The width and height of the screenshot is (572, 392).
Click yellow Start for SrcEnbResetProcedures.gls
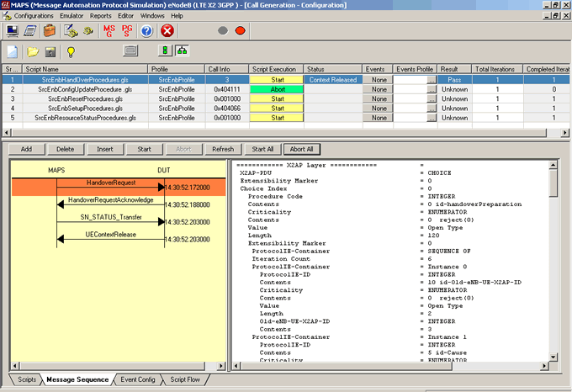[x=277, y=98]
